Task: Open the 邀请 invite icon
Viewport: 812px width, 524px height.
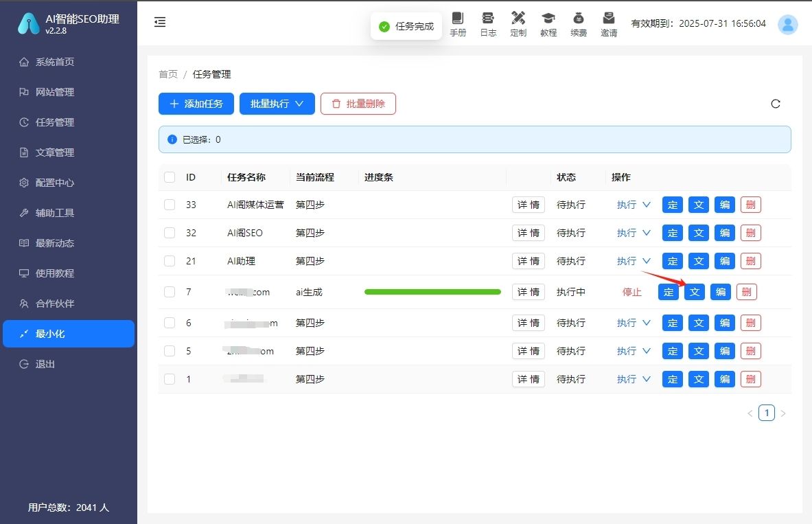Action: tap(608, 24)
